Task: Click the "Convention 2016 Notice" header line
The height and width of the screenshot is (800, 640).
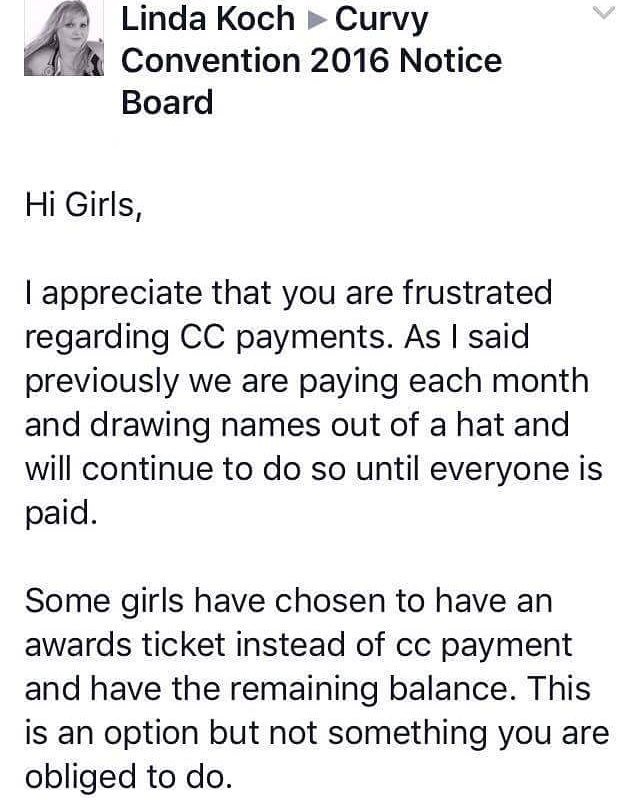Action: (312, 61)
